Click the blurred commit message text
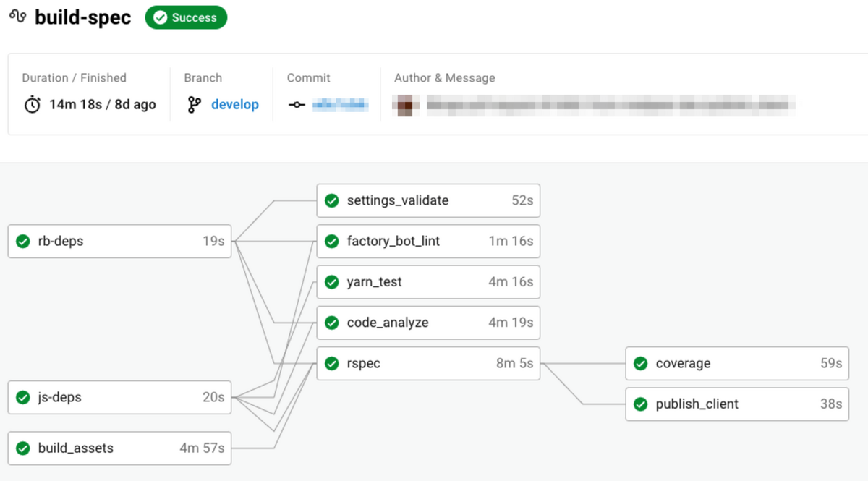Screen dimensions: 868x481 608,105
